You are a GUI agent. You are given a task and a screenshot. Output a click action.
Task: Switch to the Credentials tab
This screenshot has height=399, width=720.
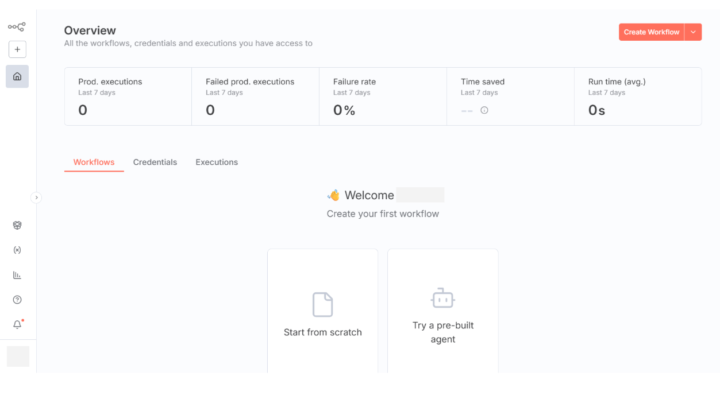[155, 162]
